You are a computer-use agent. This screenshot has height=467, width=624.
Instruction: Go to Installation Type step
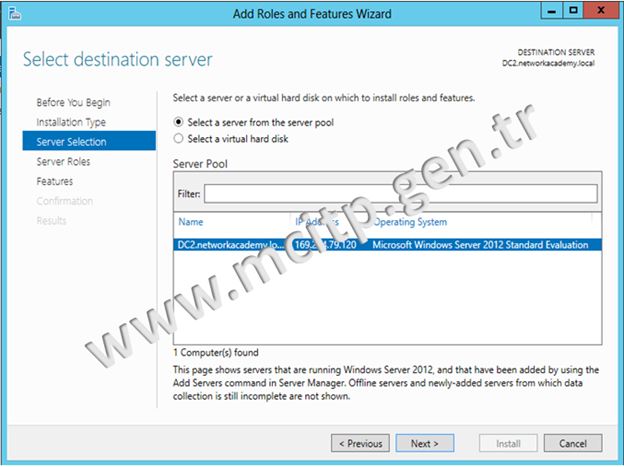[71, 122]
